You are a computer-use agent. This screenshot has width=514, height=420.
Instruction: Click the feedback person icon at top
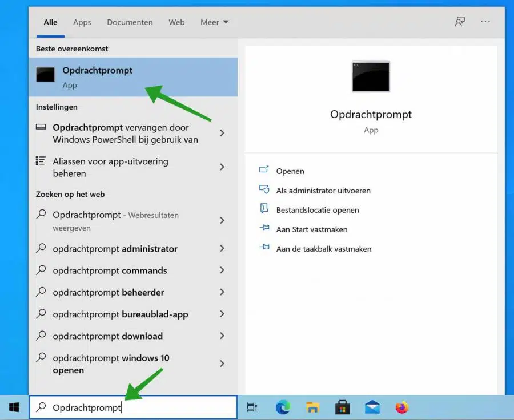(x=460, y=22)
